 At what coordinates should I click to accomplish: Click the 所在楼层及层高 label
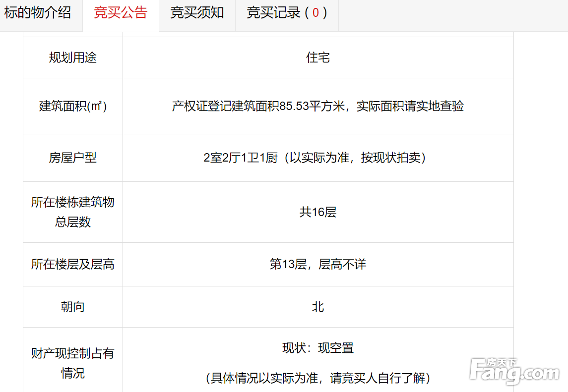[73, 265]
